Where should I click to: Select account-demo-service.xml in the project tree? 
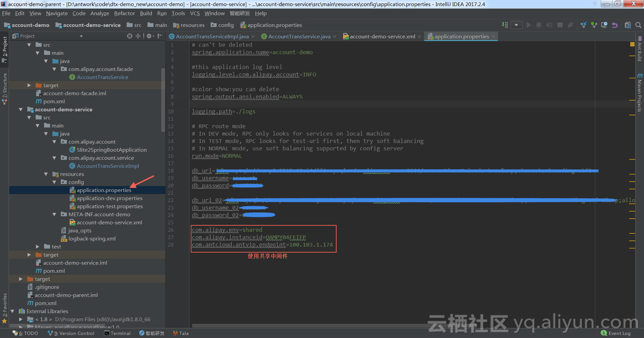tap(109, 222)
